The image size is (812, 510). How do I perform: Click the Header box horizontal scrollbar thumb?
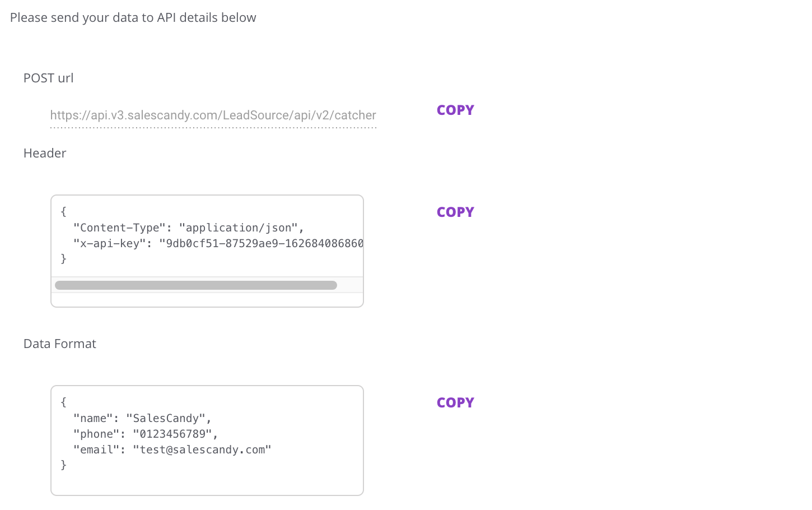(196, 285)
